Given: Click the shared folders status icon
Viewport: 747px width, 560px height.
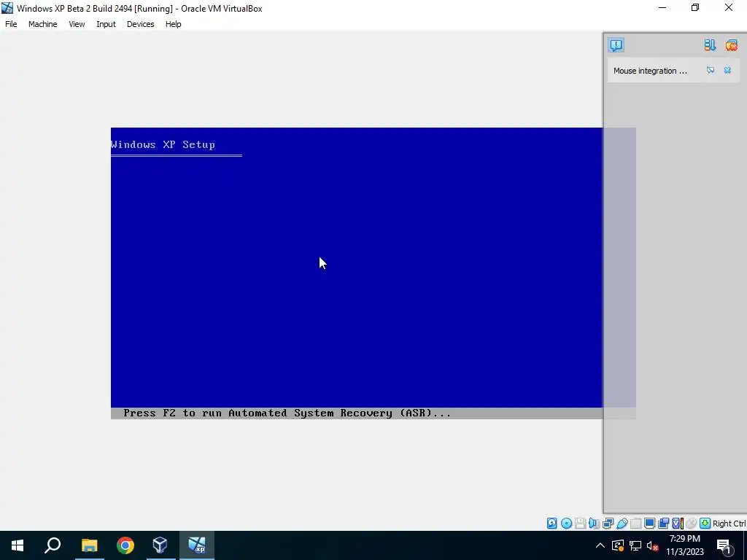Looking at the screenshot, I should 635,524.
